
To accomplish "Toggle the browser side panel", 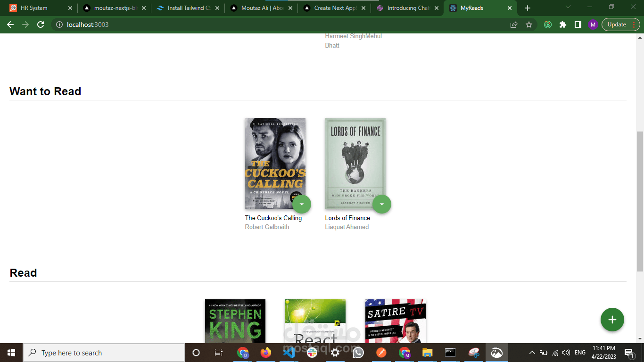I will (578, 25).
